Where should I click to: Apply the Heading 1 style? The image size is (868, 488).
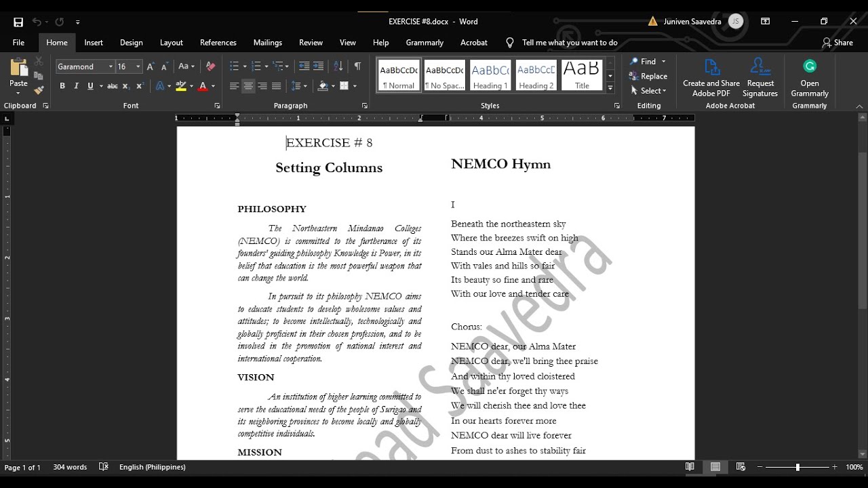(490, 75)
